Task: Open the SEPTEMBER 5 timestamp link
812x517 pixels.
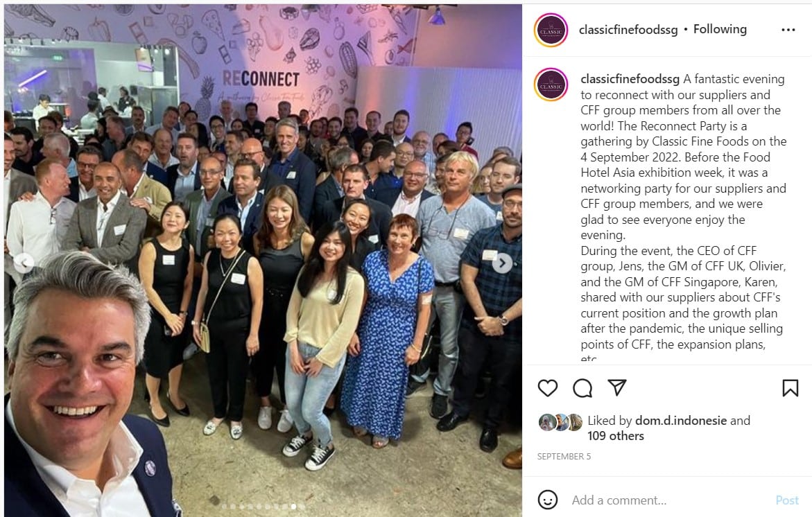Action: [564, 457]
